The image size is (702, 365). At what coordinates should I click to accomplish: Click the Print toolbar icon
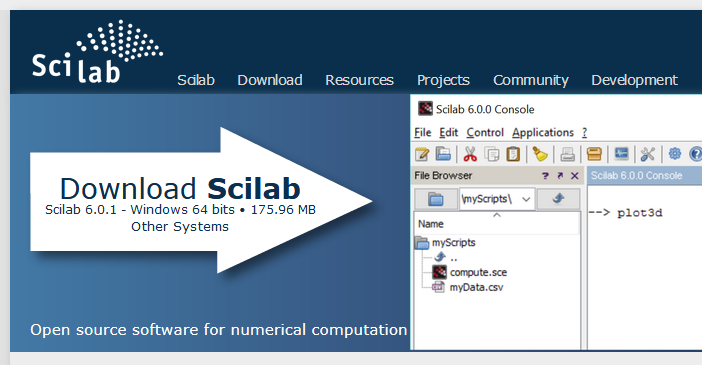[567, 155]
